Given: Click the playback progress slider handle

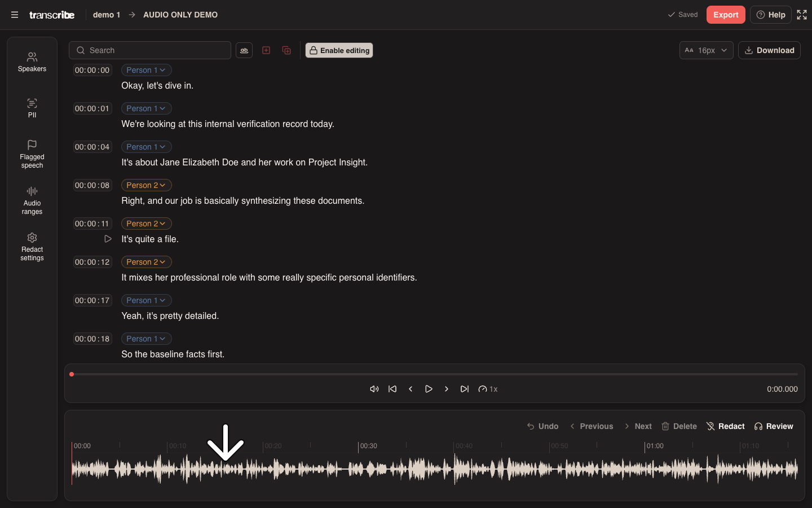Looking at the screenshot, I should (x=72, y=374).
